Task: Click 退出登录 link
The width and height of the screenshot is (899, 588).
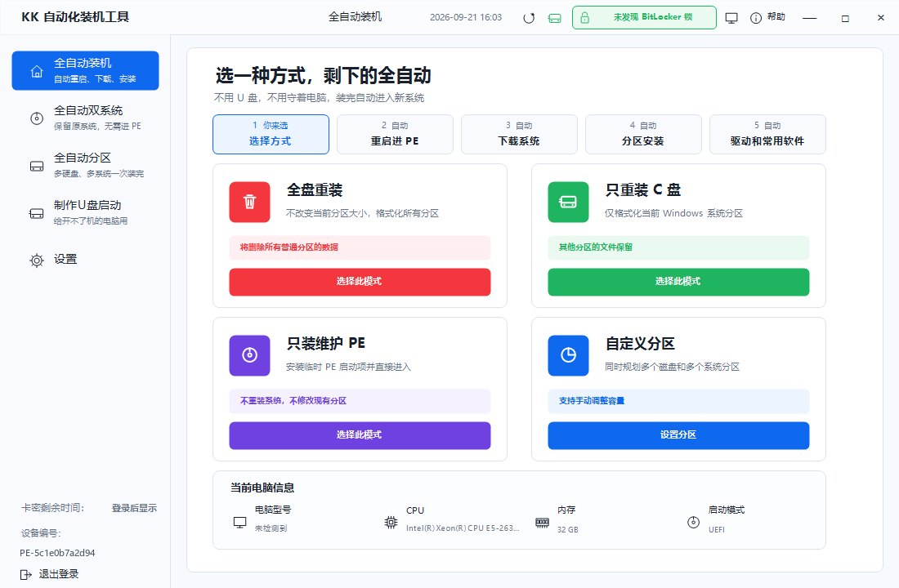Action: tap(59, 574)
